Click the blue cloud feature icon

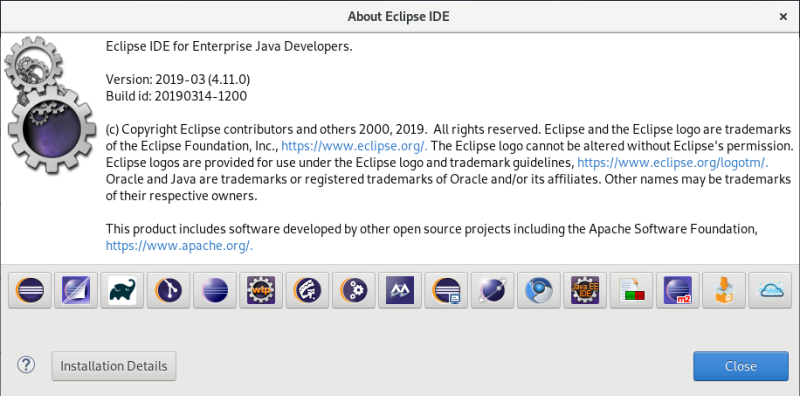click(769, 290)
